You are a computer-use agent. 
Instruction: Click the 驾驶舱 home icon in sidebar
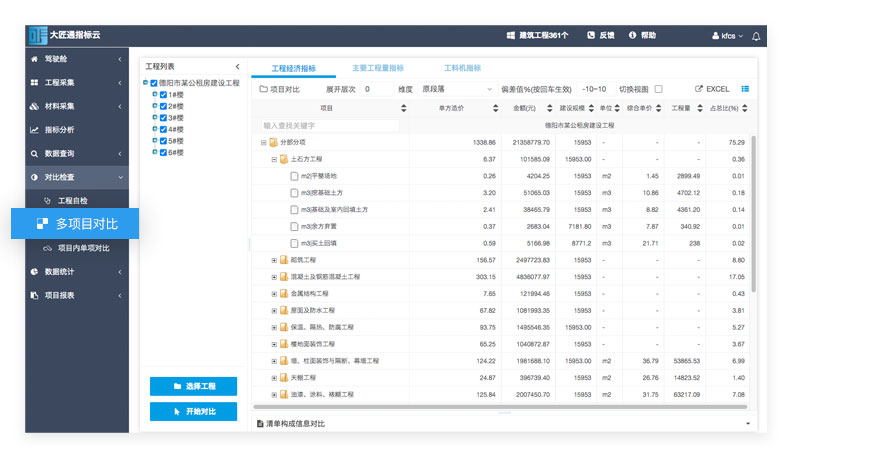[34, 59]
